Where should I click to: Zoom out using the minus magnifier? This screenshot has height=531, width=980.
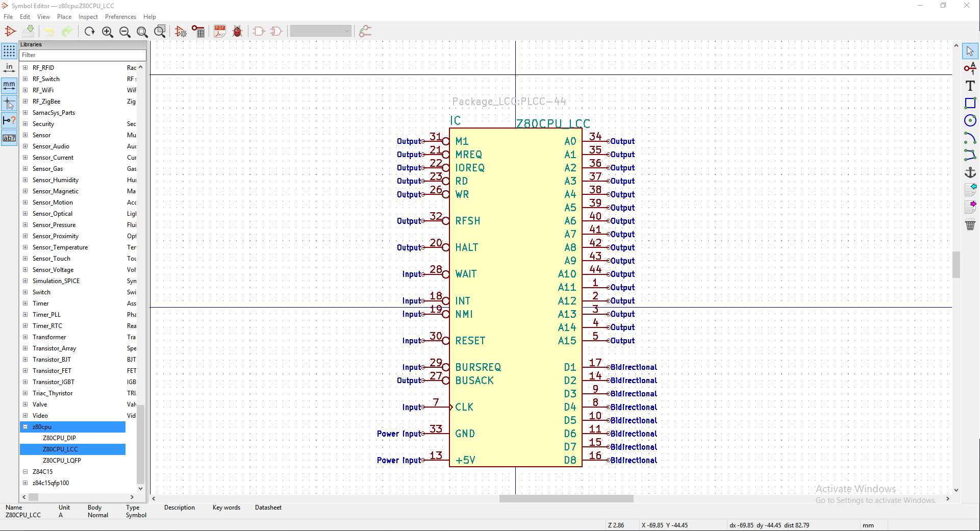coord(124,32)
